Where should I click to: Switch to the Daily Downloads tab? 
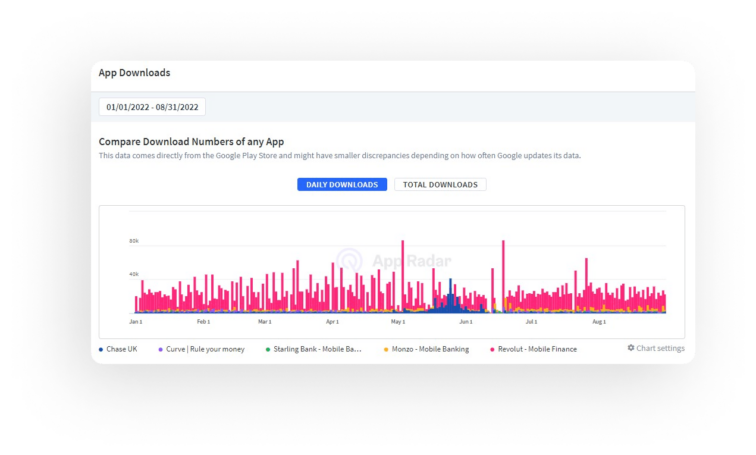[x=342, y=185]
